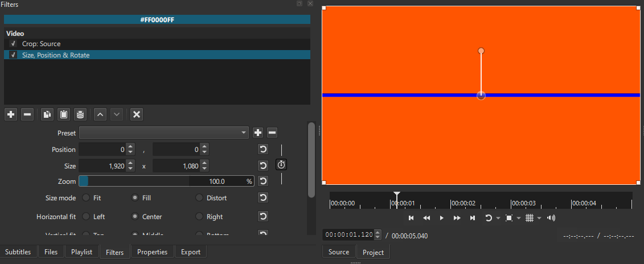644x264 pixels.
Task: Click the add filter plus button
Action: 11,114
